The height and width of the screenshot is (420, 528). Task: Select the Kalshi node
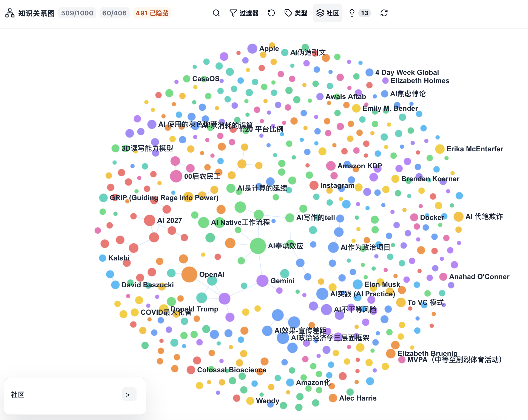point(103,258)
